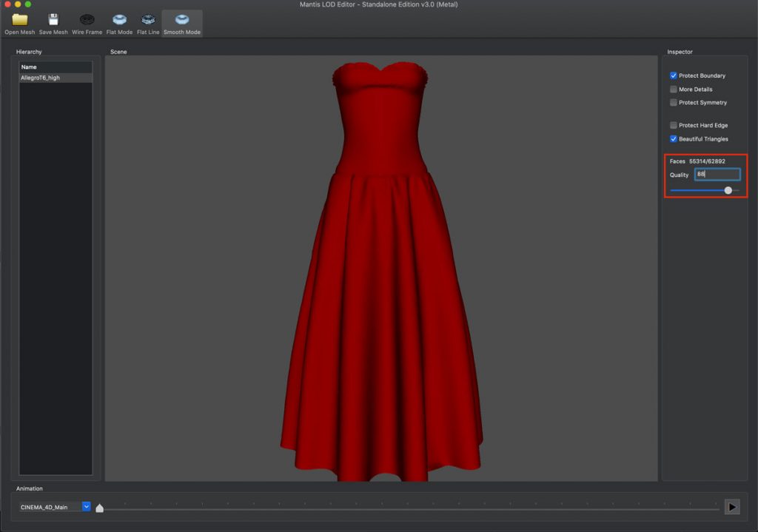The image size is (758, 532).
Task: Enable Protect Symmetry option
Action: 674,102
